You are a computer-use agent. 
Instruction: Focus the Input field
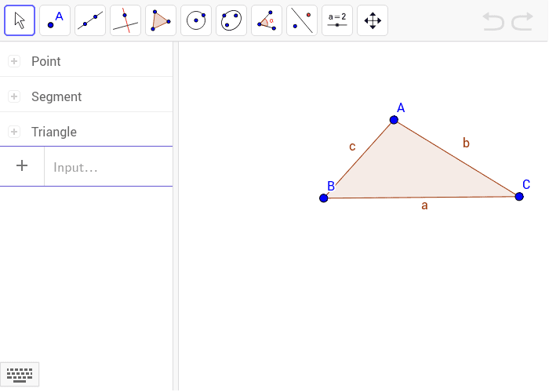108,167
